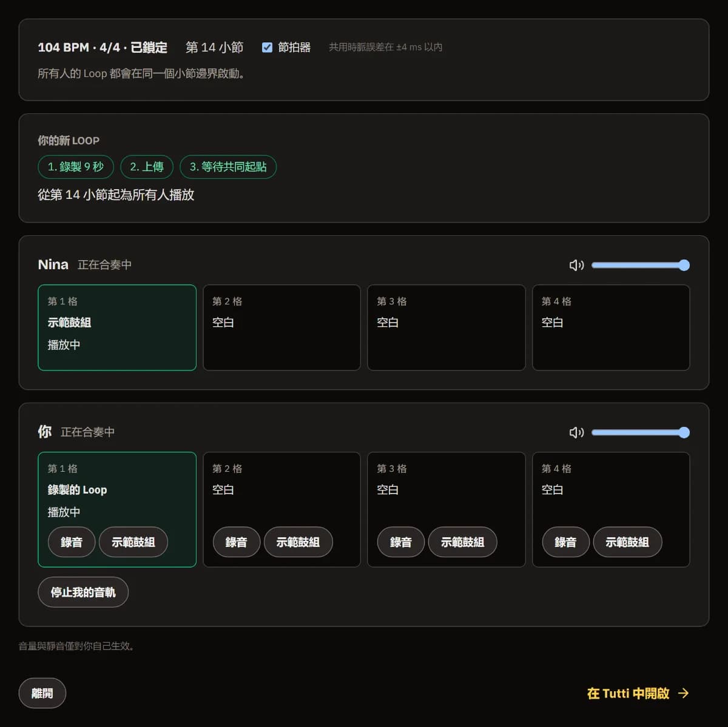Click 錄音 in your 第 3 格 slot

[x=400, y=542]
